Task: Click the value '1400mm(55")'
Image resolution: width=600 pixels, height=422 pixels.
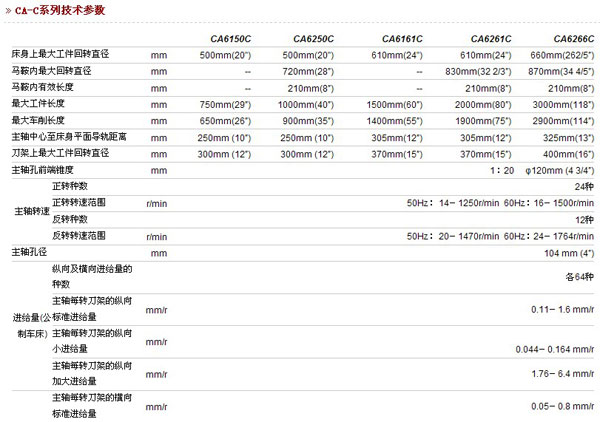Action: click(x=395, y=121)
